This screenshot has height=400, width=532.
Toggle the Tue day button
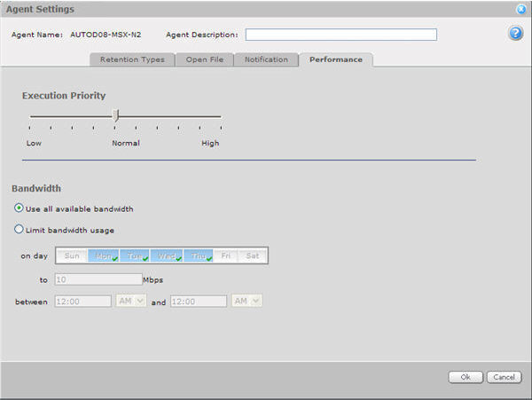tap(135, 255)
